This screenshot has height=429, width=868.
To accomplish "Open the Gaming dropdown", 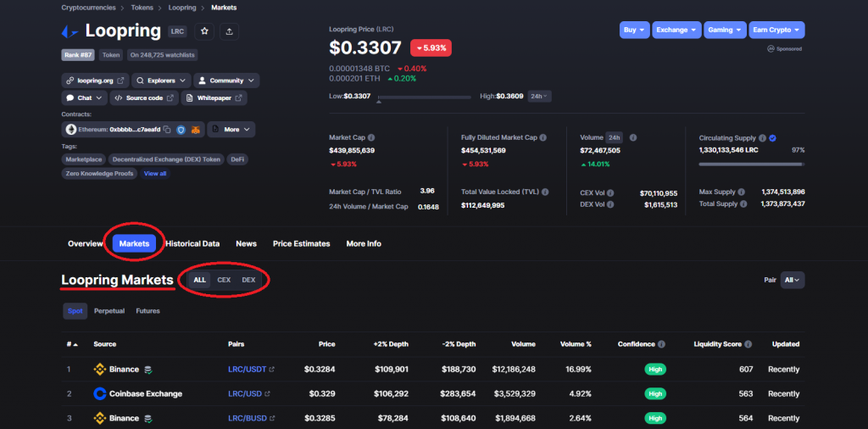I will tap(725, 30).
